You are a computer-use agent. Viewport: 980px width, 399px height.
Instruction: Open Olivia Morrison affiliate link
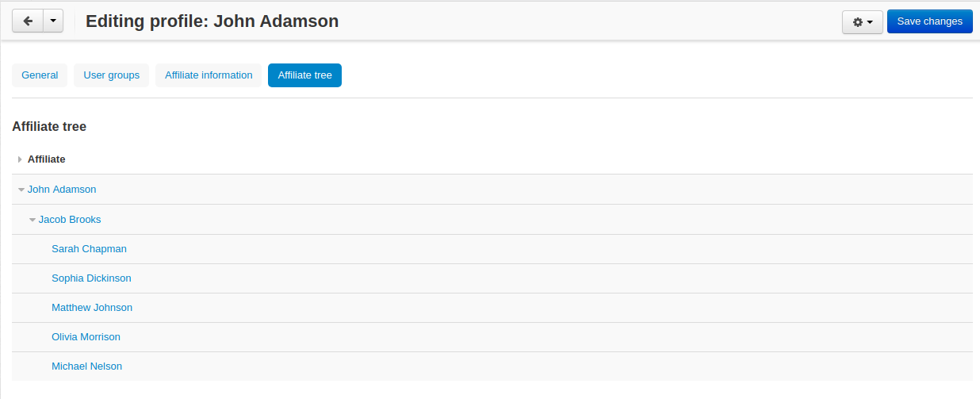(x=86, y=336)
